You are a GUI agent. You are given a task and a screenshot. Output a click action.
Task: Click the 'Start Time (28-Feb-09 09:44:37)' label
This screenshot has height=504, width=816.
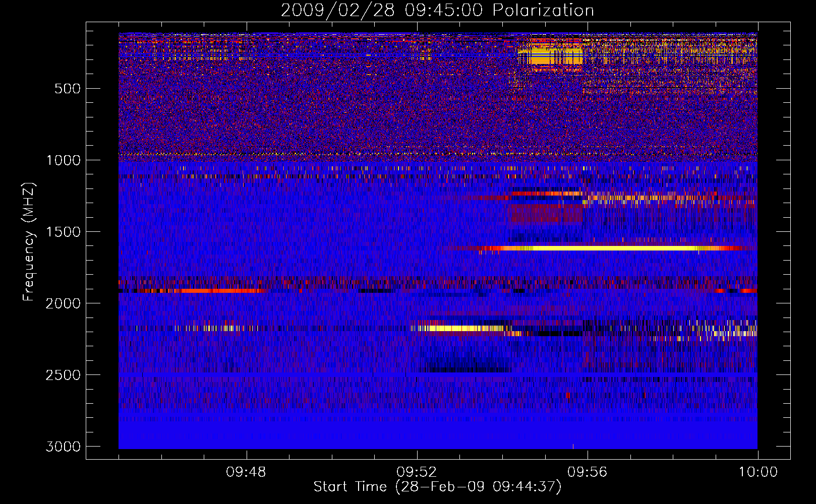[x=437, y=487]
